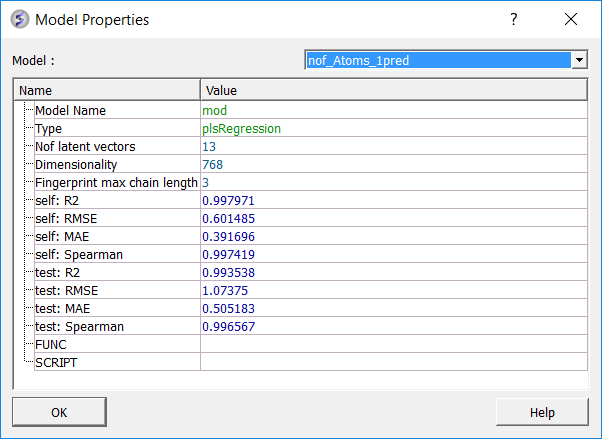The height and width of the screenshot is (439, 602).
Task: Select the Nof latent vectors row
Action: coord(311,146)
